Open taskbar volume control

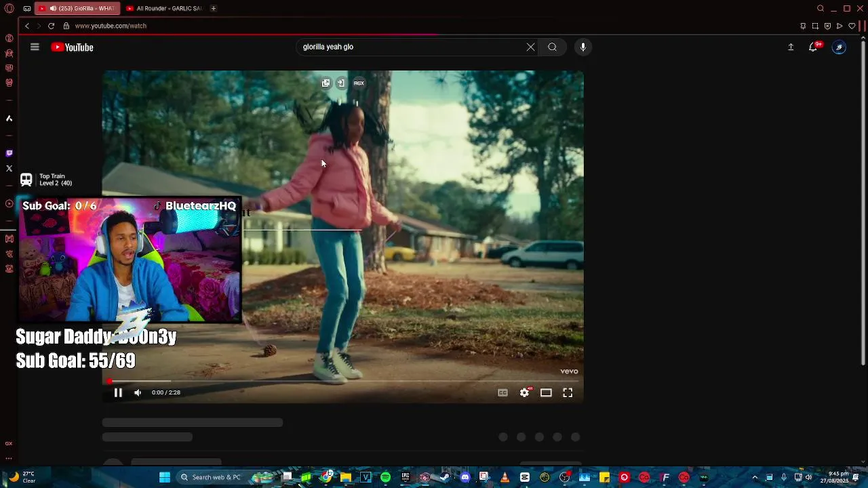coord(808,477)
